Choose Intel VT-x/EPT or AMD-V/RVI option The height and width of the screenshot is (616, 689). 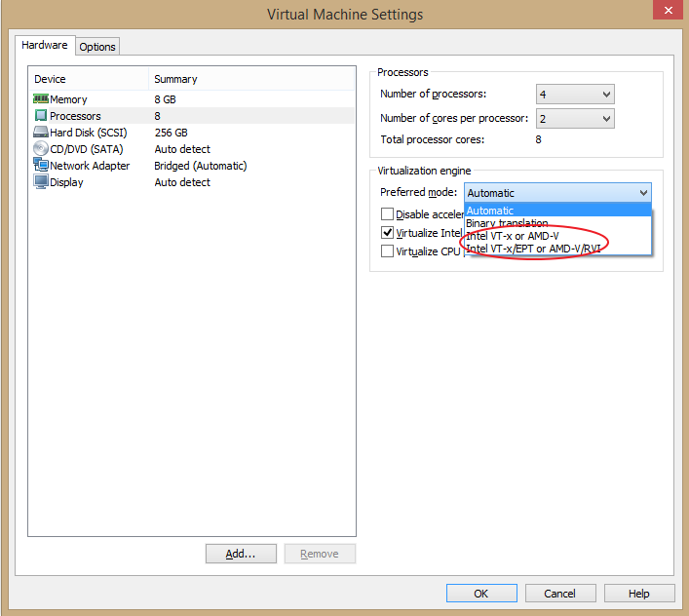point(557,249)
